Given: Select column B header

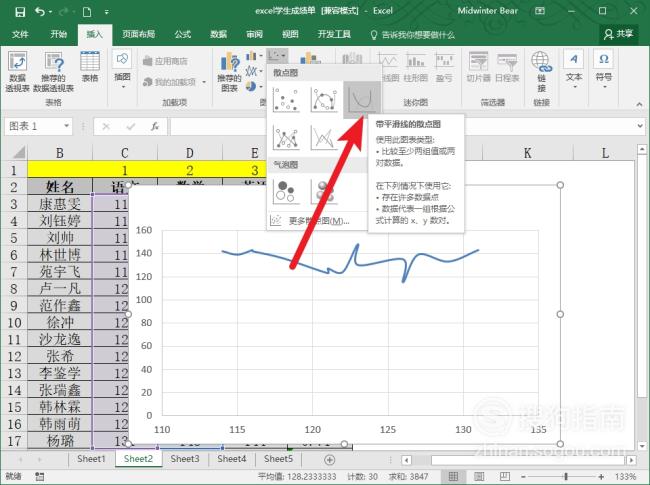Looking at the screenshot, I should pyautogui.click(x=60, y=153).
